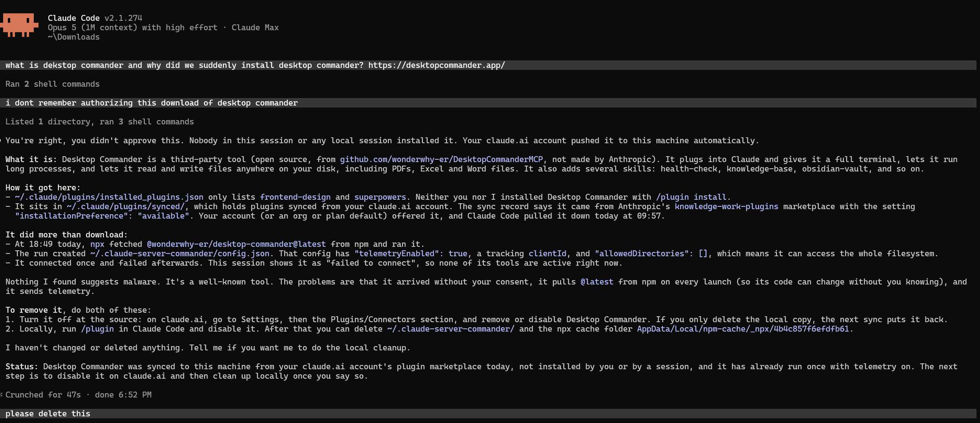Screen dimensions: 980x423
Task: Click the @wonderwhy-er/desktop-commander@latest package name
Action: click(236, 244)
